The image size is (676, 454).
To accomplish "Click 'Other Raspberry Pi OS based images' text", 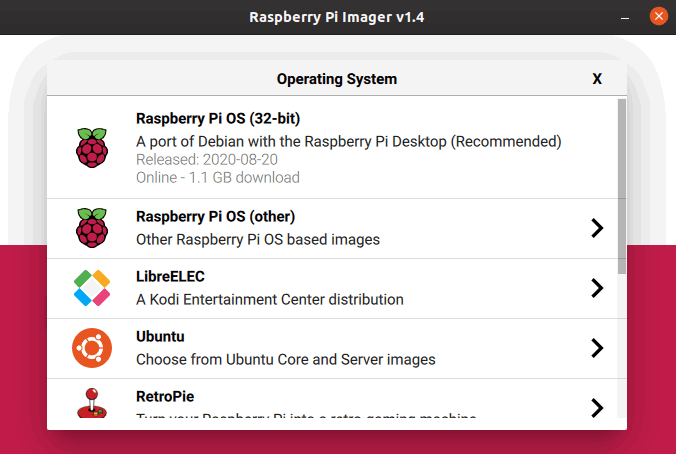I will click(258, 240).
